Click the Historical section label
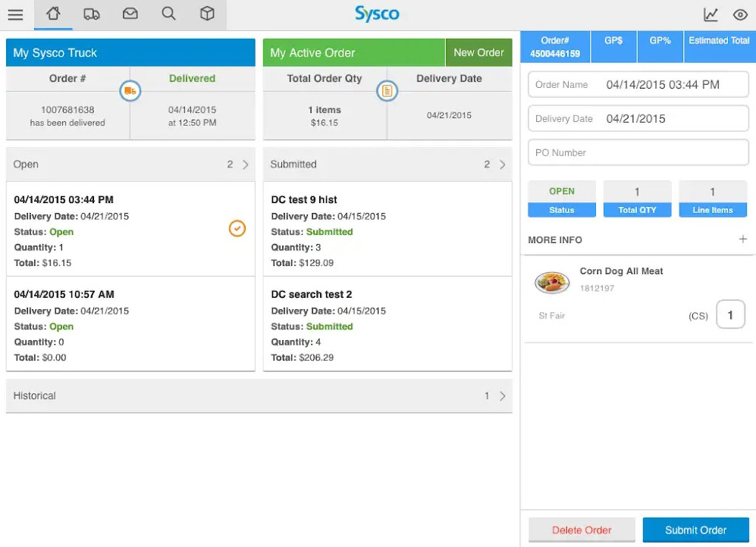 pyautogui.click(x=35, y=395)
